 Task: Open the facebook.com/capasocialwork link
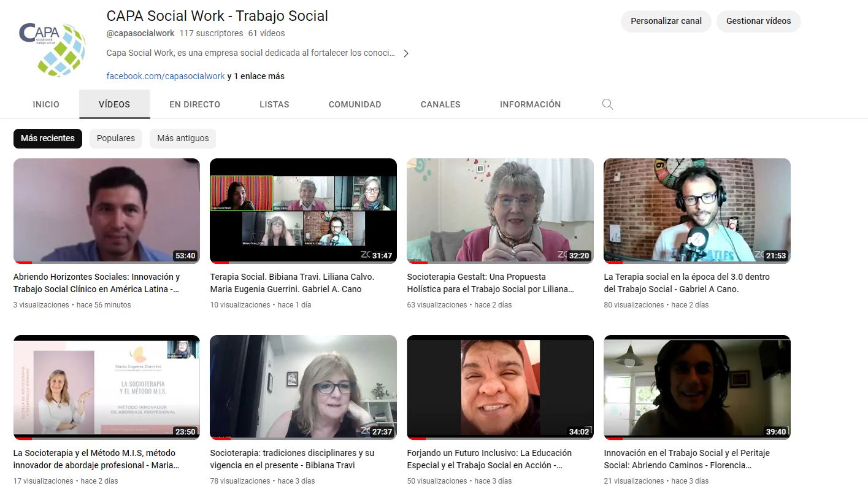point(166,76)
